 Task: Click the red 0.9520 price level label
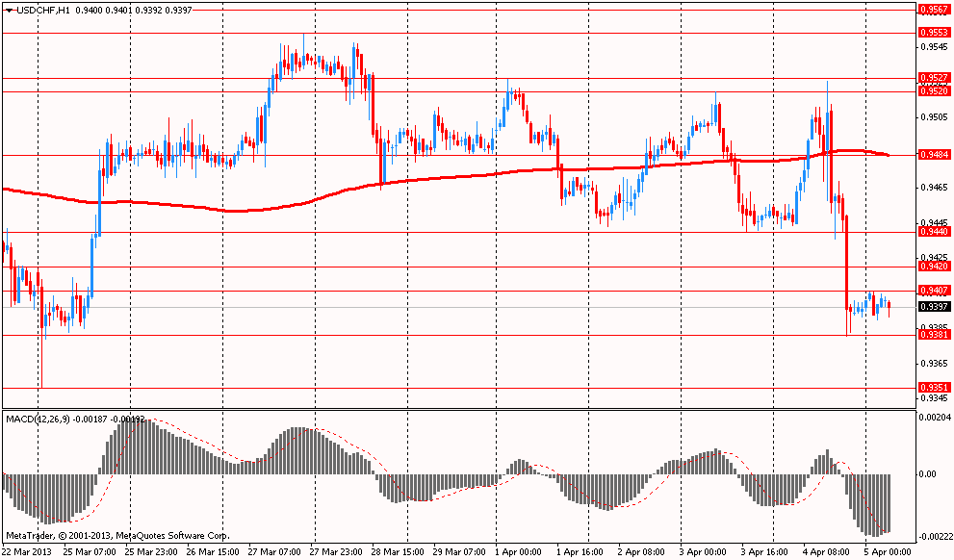click(934, 90)
